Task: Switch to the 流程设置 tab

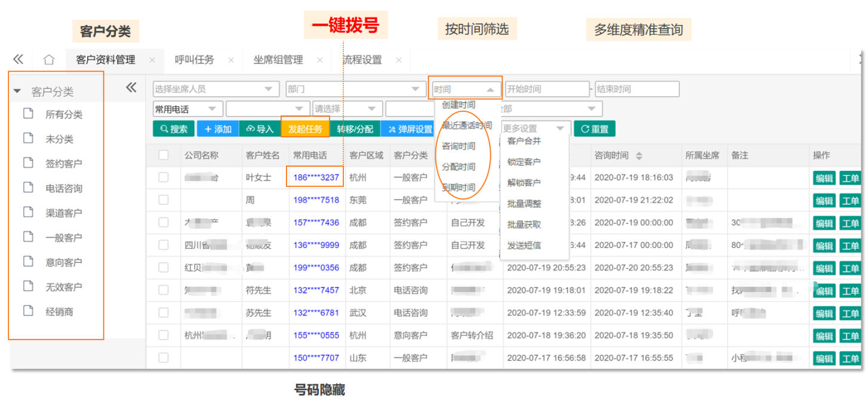Action: pos(362,60)
